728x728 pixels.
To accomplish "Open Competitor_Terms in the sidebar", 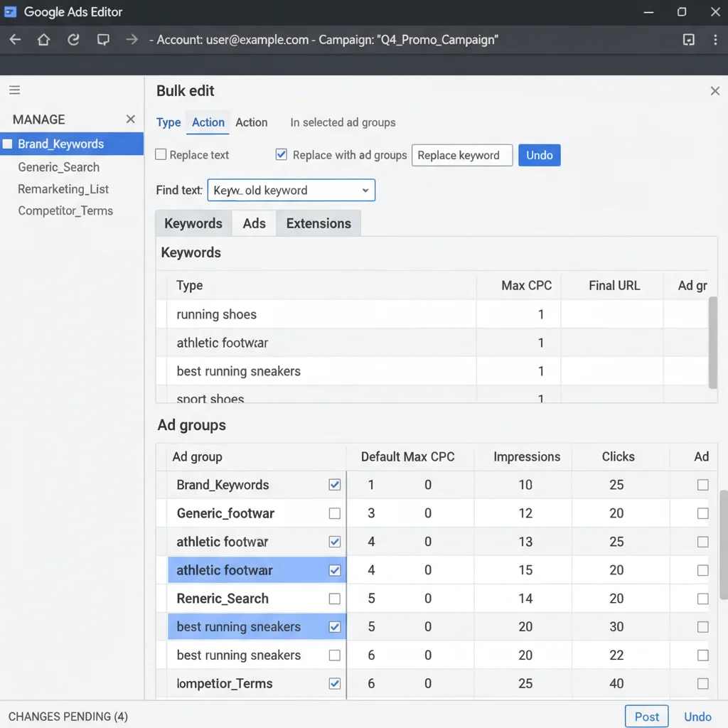I will click(65, 210).
